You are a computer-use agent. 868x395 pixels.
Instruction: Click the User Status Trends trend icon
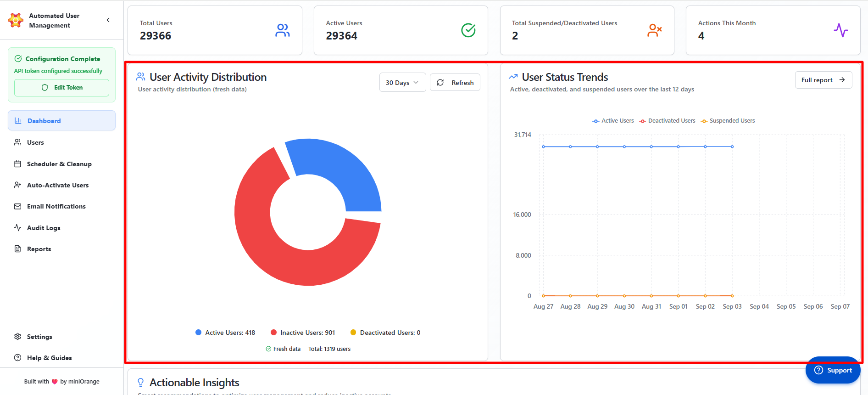click(x=513, y=77)
